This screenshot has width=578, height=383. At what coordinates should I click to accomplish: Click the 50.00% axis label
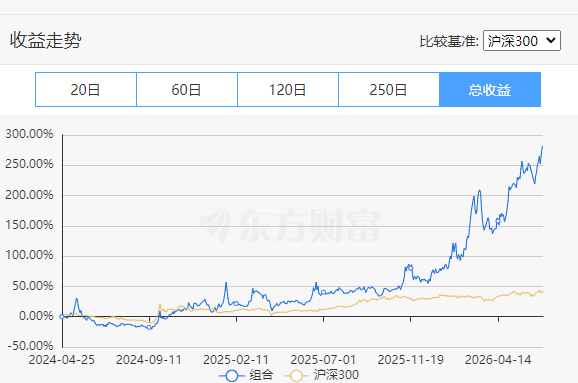coord(33,286)
